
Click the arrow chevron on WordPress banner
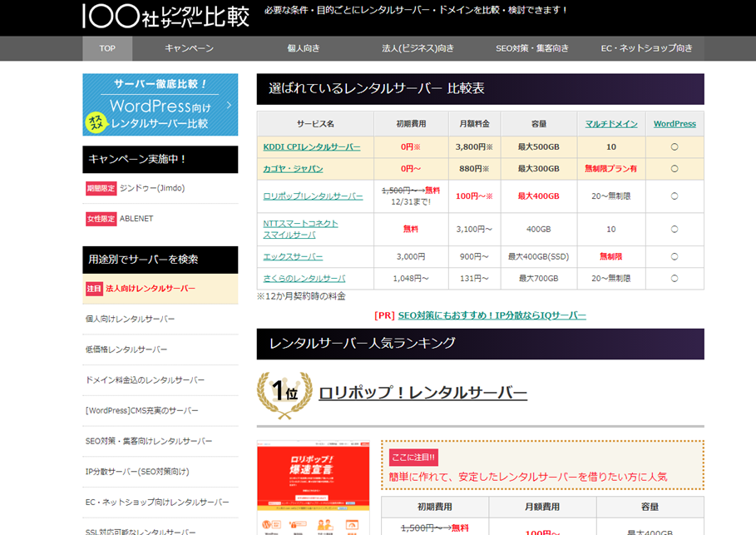(x=229, y=105)
